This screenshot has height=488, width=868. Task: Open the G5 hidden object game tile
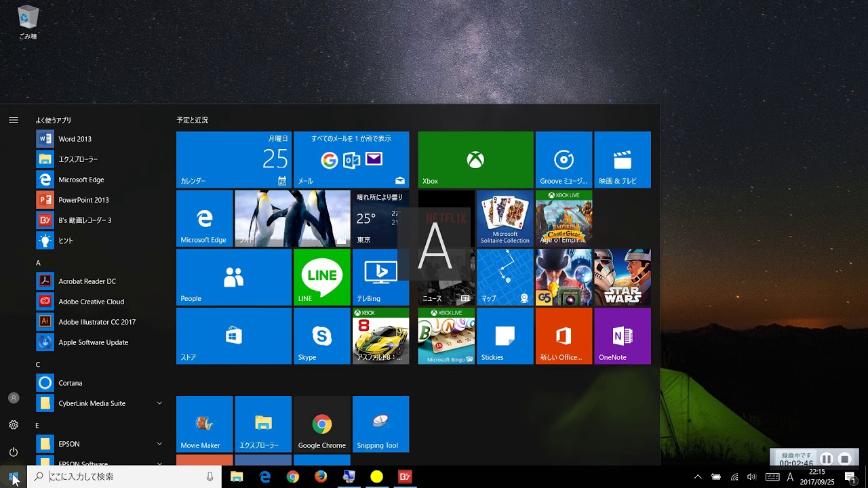click(564, 277)
